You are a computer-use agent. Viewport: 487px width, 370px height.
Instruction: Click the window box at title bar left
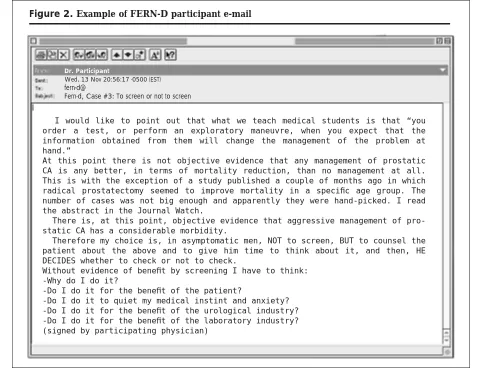34,41
